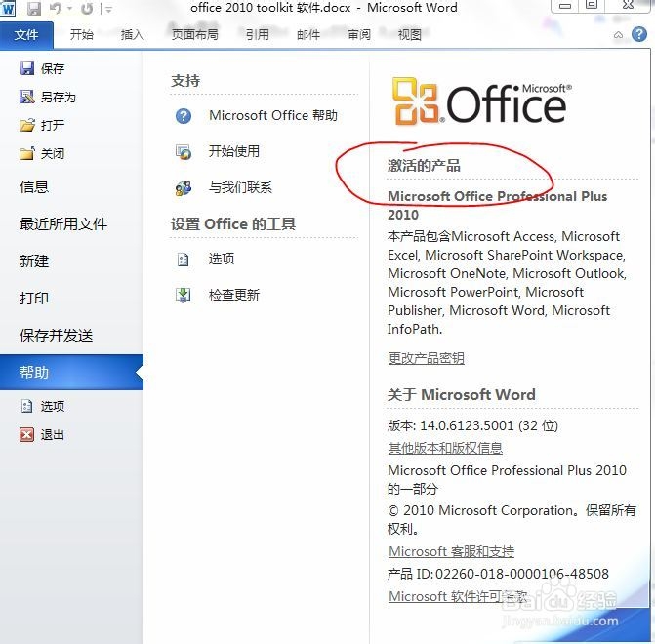This screenshot has height=644, width=655.
Task: Switch to the 页面布局 ribbon tab
Action: coord(194,34)
